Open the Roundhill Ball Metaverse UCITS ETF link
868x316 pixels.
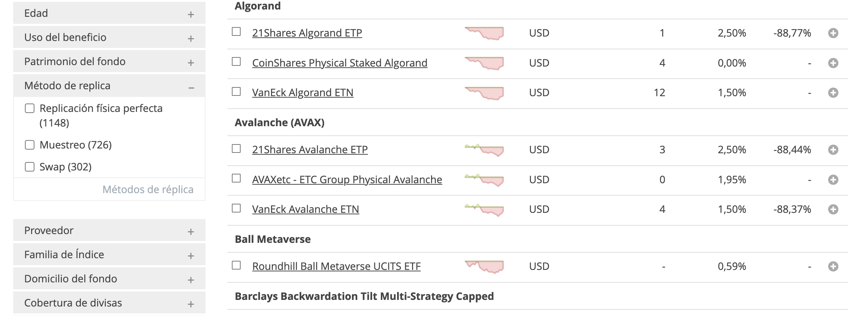pyautogui.click(x=336, y=267)
